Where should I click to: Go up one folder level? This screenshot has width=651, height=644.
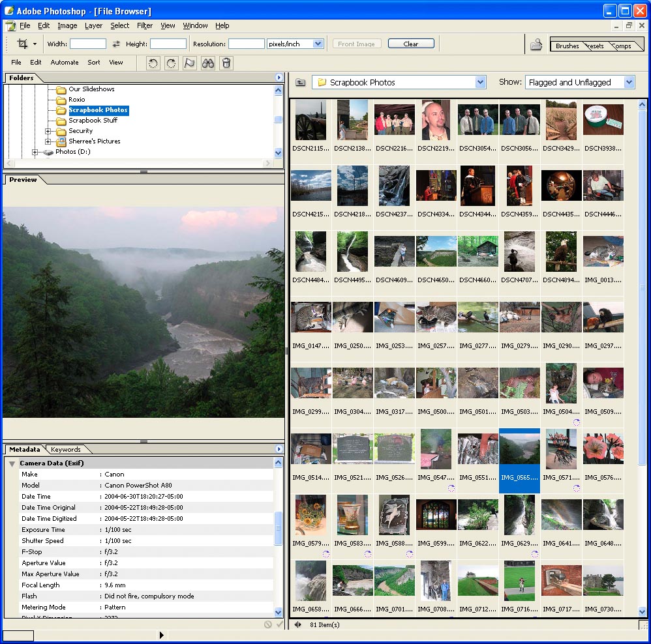tap(300, 82)
